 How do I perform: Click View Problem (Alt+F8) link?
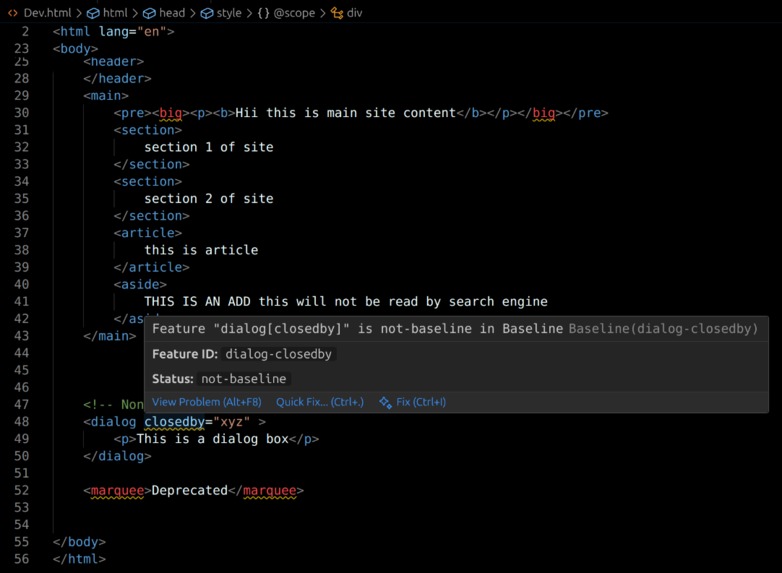click(206, 402)
